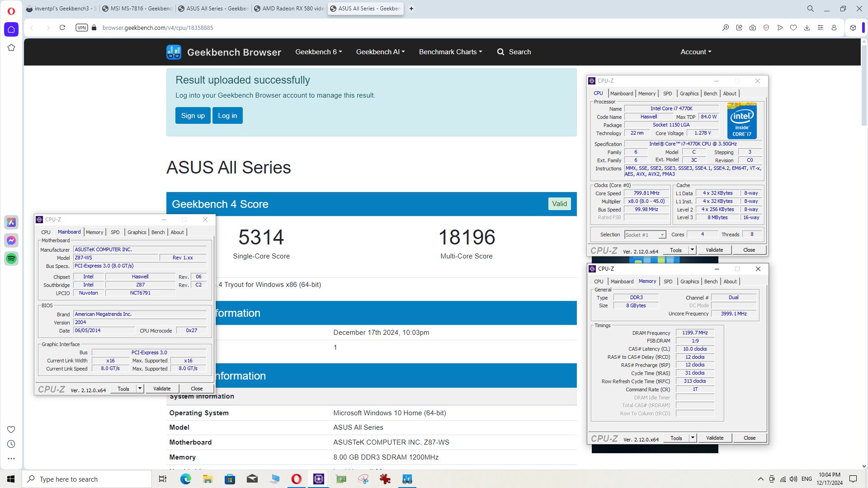
Task: Expand Geekbench 6 dropdown menu
Action: [319, 52]
